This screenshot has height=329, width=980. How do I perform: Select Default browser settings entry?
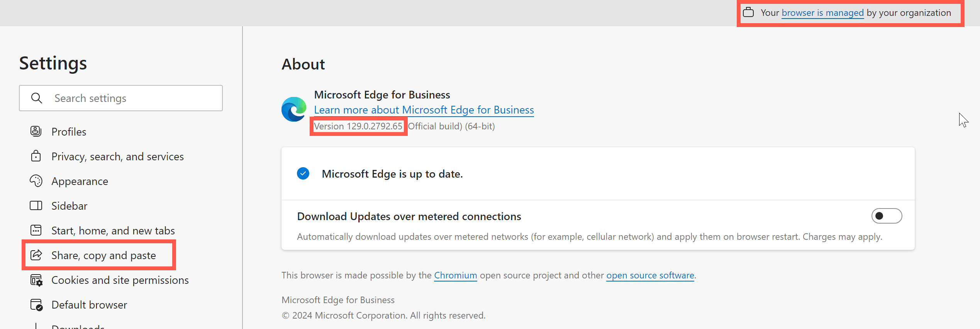[89, 305]
